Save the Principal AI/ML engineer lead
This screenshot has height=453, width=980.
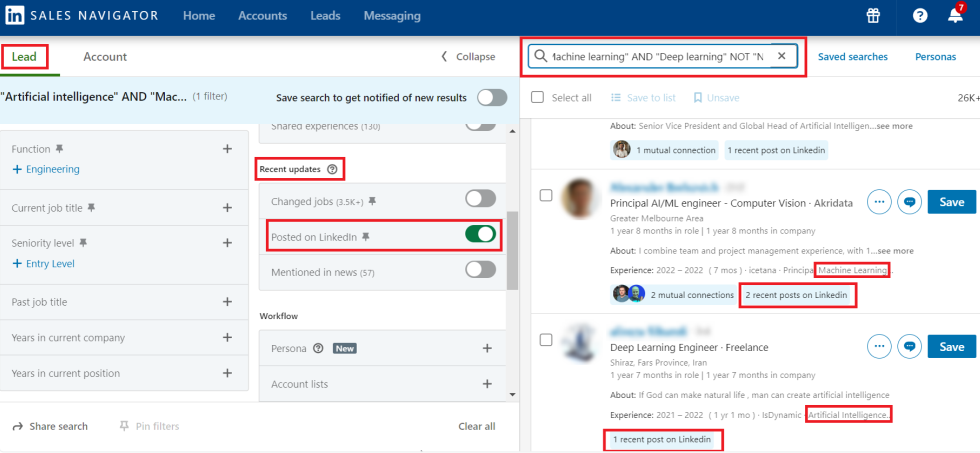952,202
